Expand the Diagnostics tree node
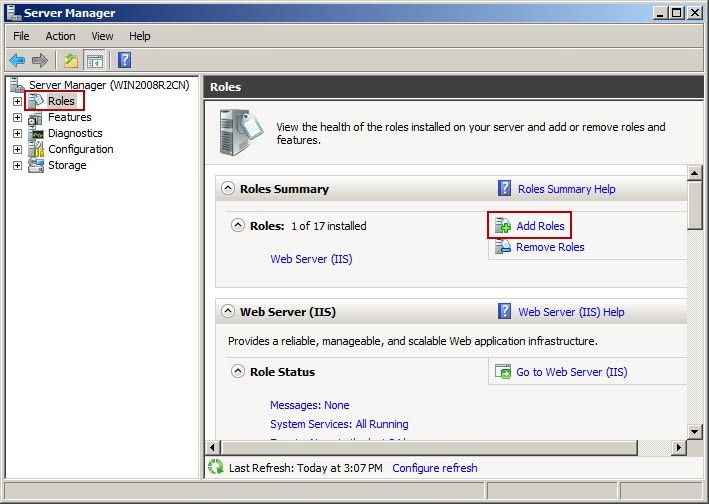 17,133
